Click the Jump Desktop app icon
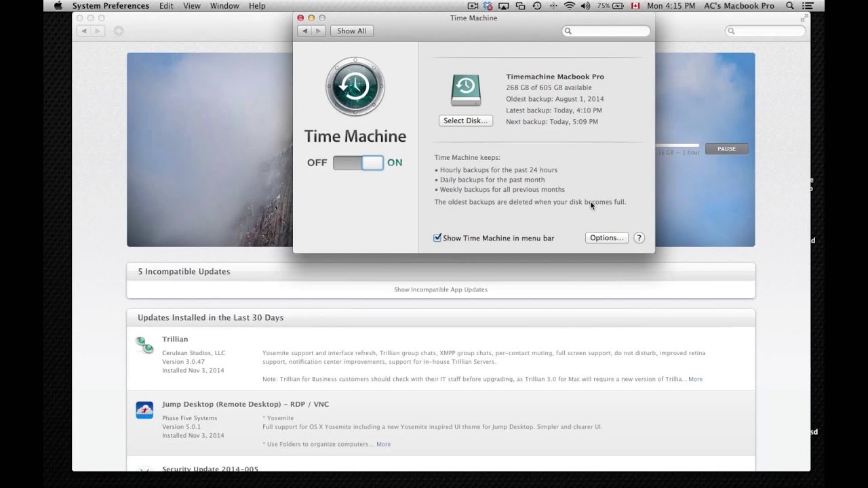This screenshot has width=868, height=488. [144, 410]
